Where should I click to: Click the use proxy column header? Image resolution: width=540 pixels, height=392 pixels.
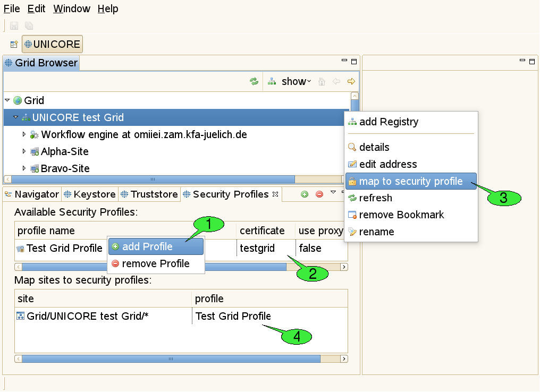pyautogui.click(x=321, y=231)
